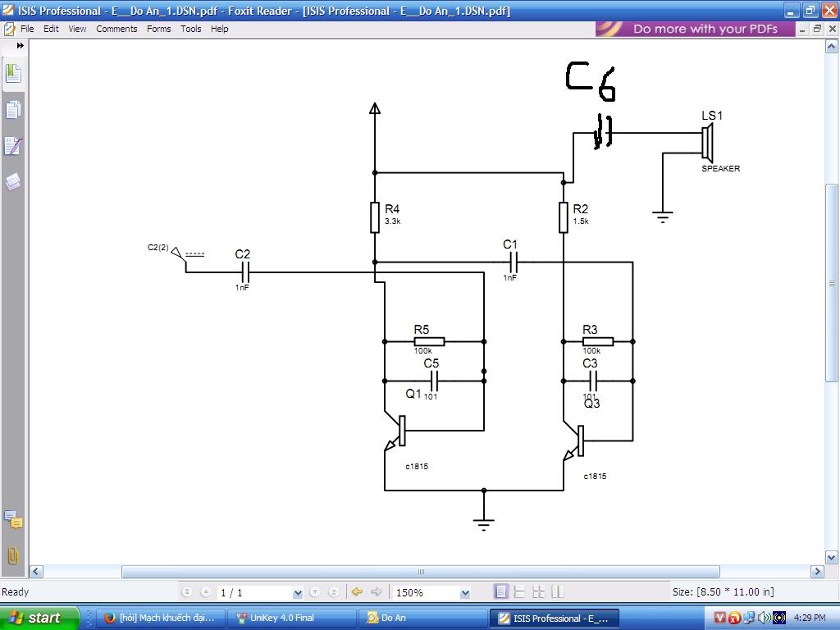Click the Foxit document icon in menu bar
840x630 pixels.
point(9,29)
